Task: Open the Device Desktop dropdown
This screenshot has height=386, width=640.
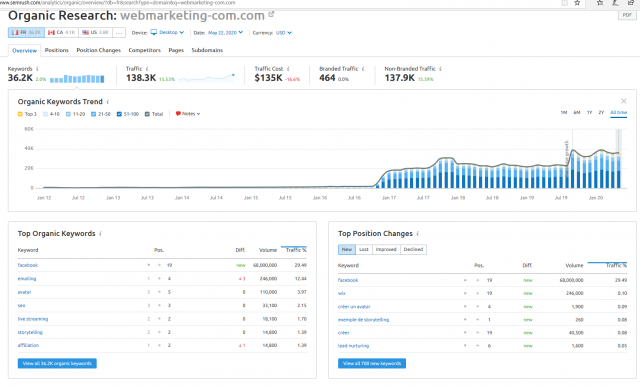Action: (x=167, y=32)
